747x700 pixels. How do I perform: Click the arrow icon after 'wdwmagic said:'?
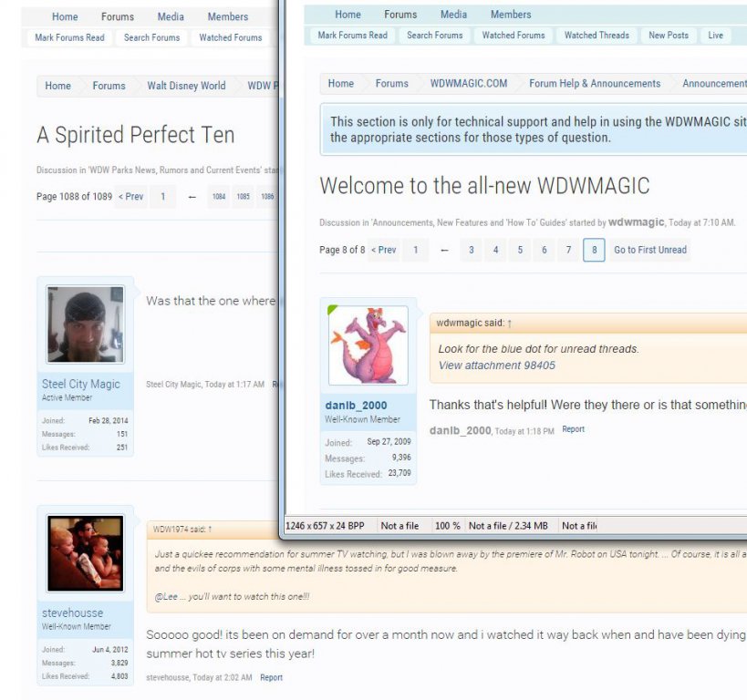coord(510,323)
